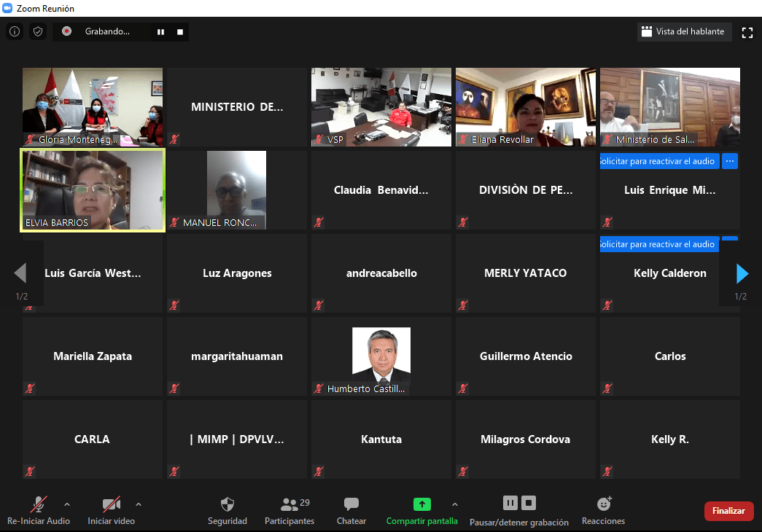Switch to Vista del hablante
Image resolution: width=762 pixels, height=532 pixels.
[x=683, y=32]
